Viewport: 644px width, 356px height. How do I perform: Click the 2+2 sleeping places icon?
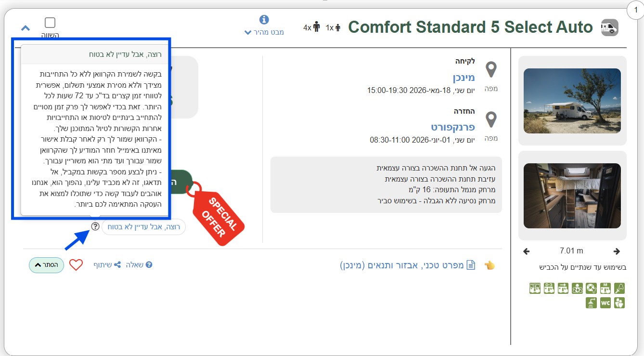[x=577, y=288]
